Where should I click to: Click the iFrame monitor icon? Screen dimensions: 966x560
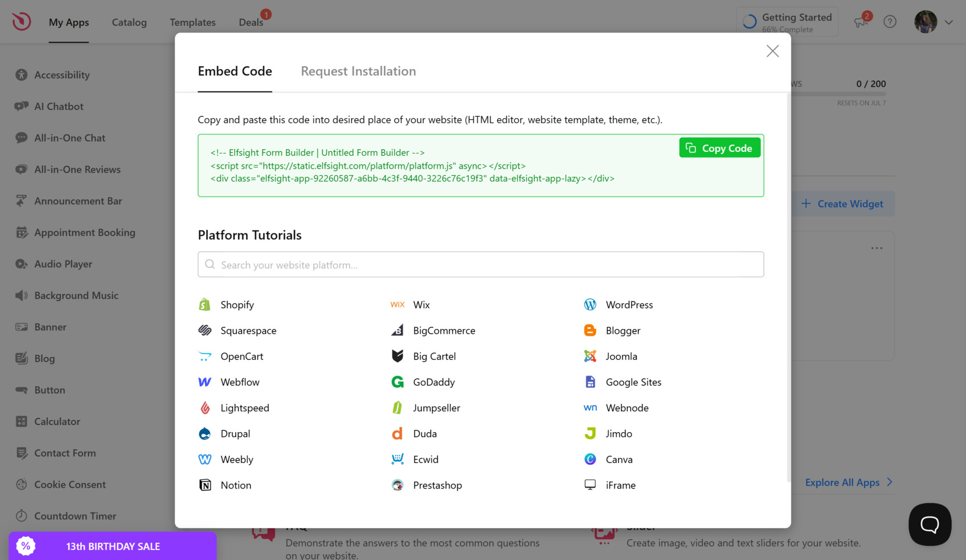(590, 485)
